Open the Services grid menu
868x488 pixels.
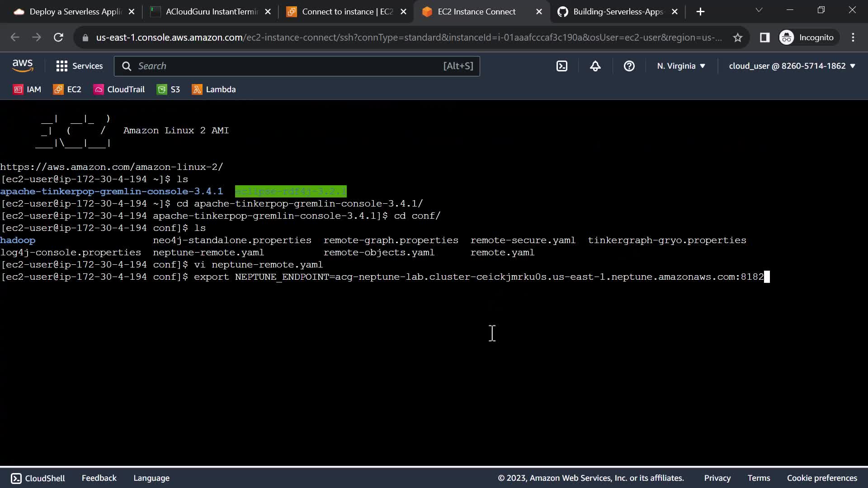pyautogui.click(x=79, y=66)
